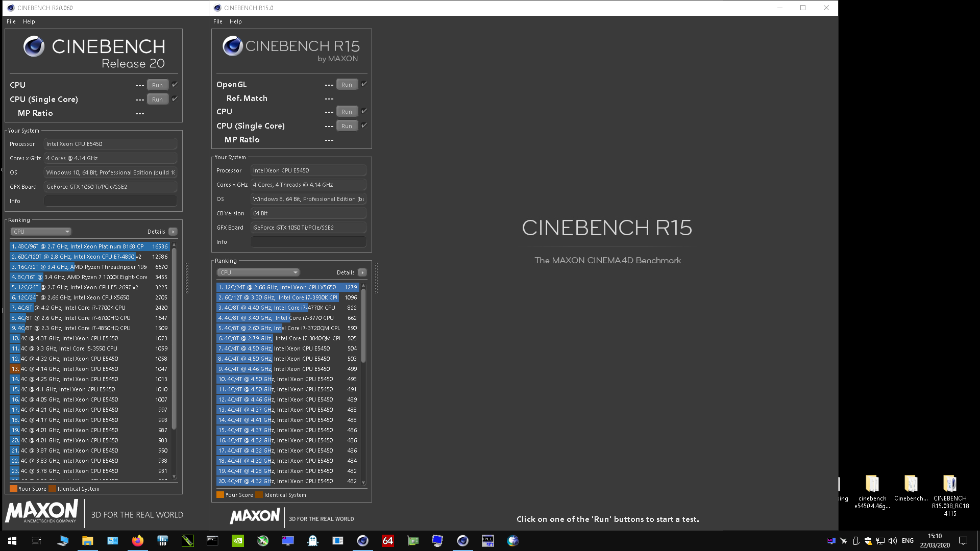980x551 pixels.
Task: Click the Info field in Cinebench R15
Action: [x=308, y=242]
